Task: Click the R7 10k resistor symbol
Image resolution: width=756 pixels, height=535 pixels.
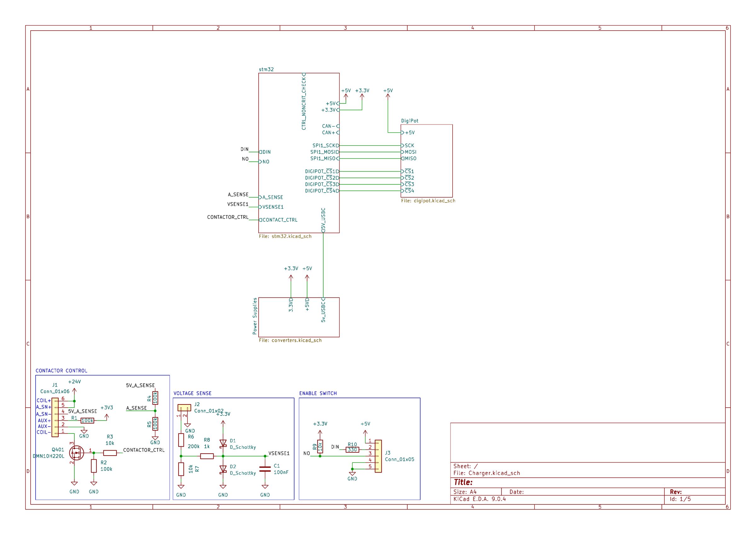Action: pyautogui.click(x=181, y=469)
